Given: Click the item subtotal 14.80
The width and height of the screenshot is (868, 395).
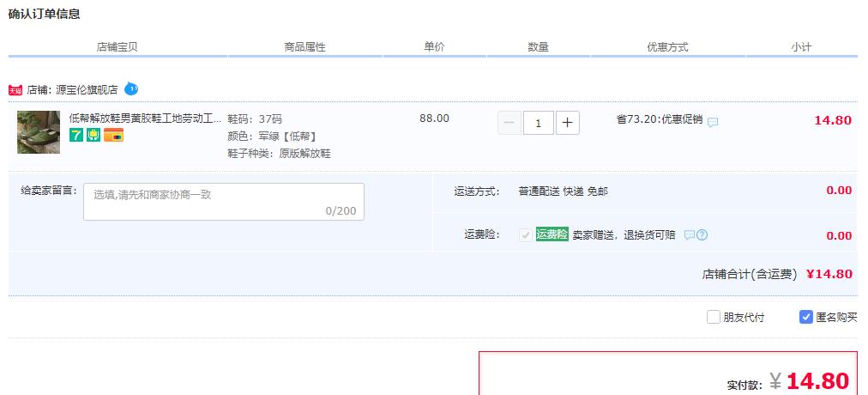Looking at the screenshot, I should point(833,120).
